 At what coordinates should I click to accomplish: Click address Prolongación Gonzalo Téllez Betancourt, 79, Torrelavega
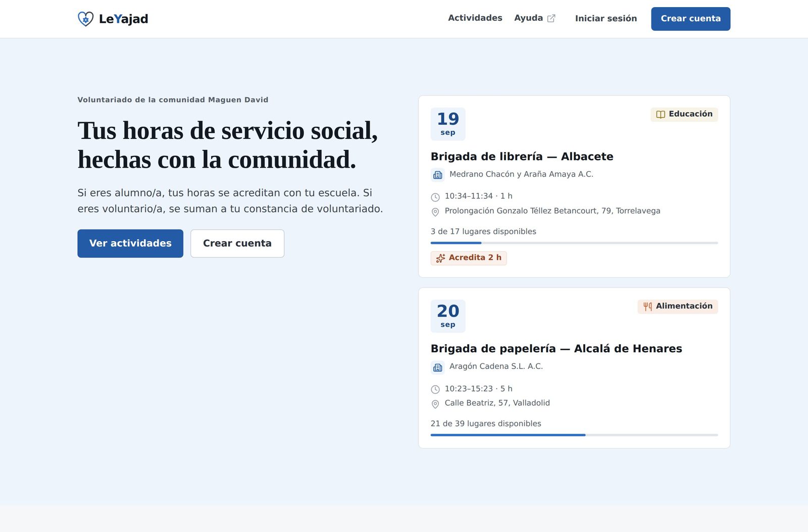pos(552,211)
